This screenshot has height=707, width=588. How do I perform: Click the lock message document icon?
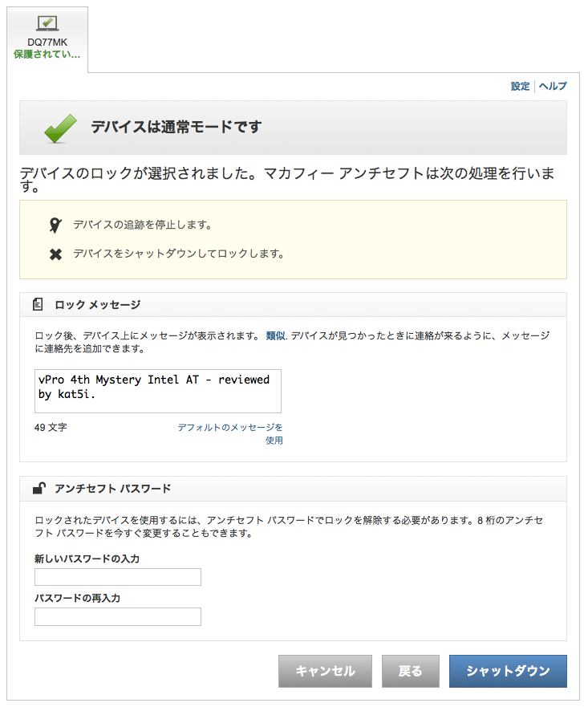coord(38,305)
